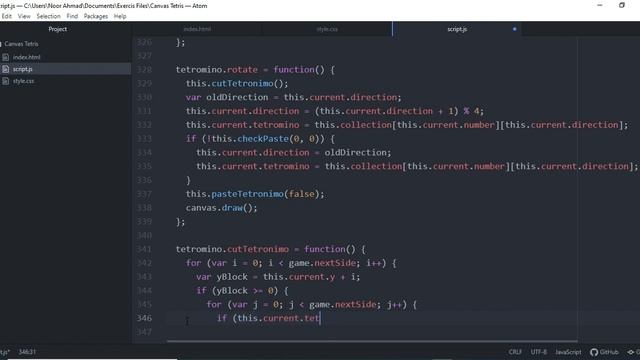Change grammar via JavaScript status item
640x360 pixels.
(568, 352)
